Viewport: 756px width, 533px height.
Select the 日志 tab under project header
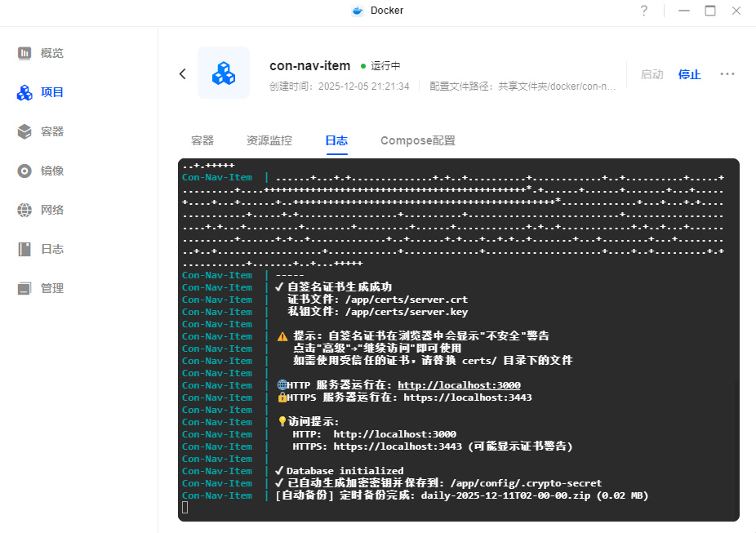336,140
